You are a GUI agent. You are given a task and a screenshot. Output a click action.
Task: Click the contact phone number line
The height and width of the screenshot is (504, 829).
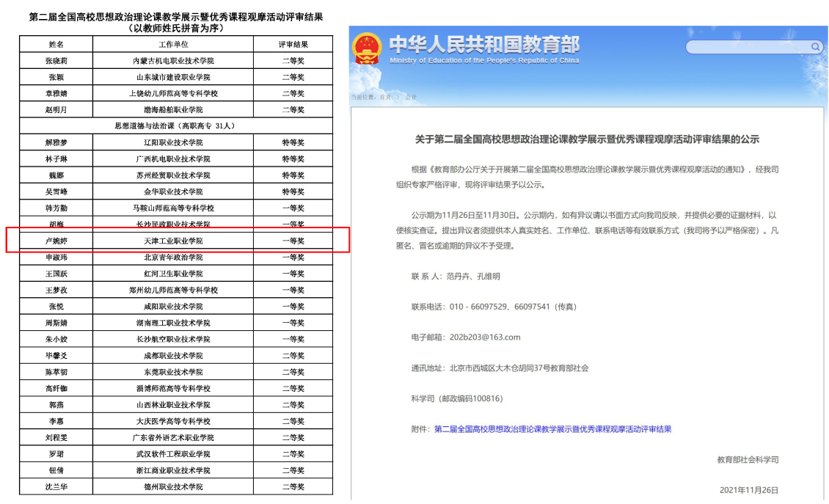(x=493, y=307)
